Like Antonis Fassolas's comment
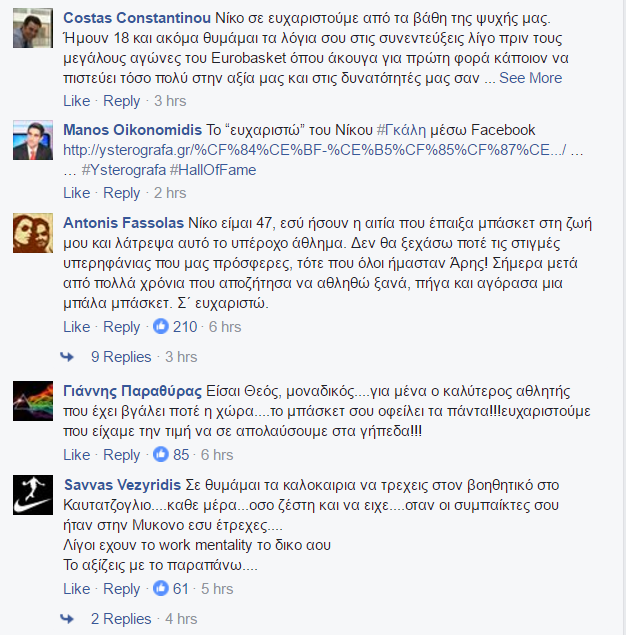This screenshot has width=626, height=635. [77, 327]
